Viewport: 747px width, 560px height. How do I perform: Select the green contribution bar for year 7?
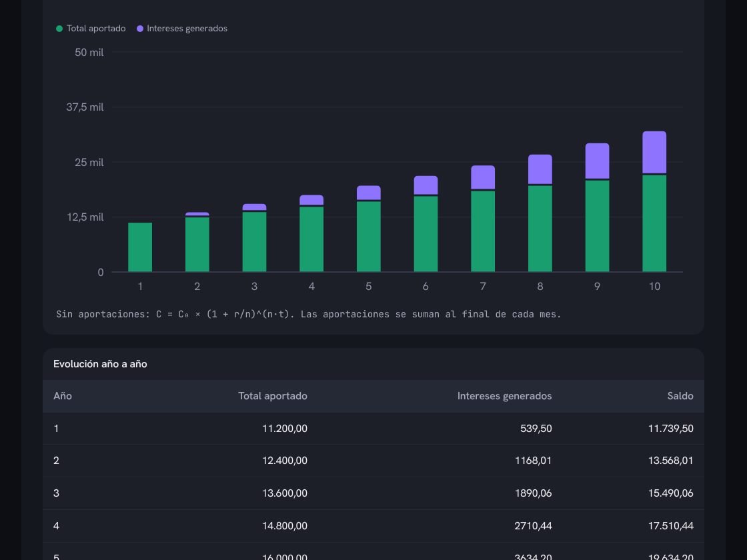(x=483, y=231)
